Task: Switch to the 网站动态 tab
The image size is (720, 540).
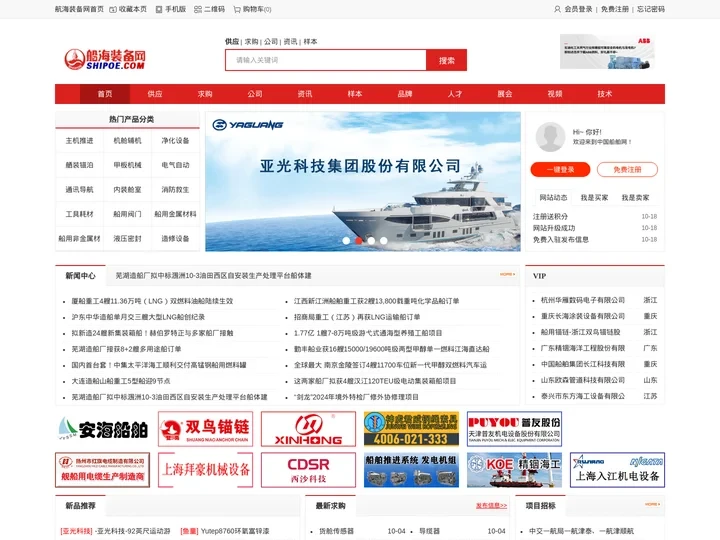Action: click(553, 197)
